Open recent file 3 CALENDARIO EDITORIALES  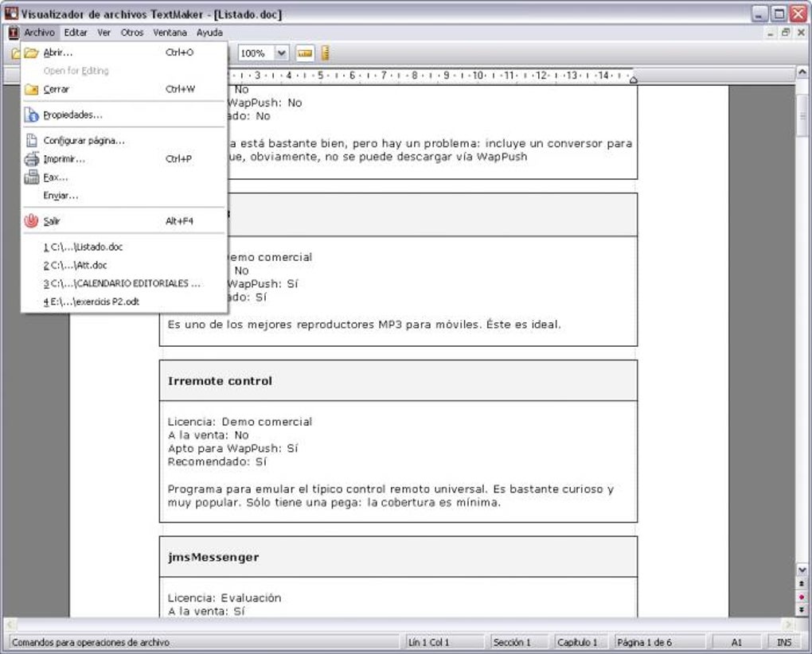coord(123,283)
